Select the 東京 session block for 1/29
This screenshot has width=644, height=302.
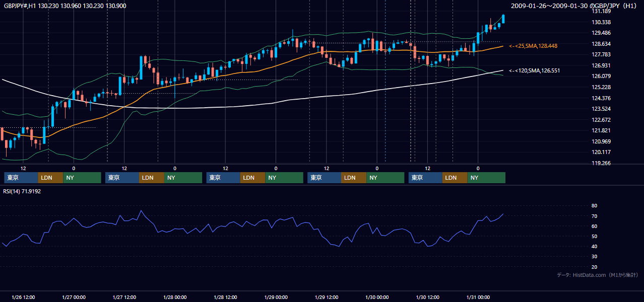click(x=324, y=178)
